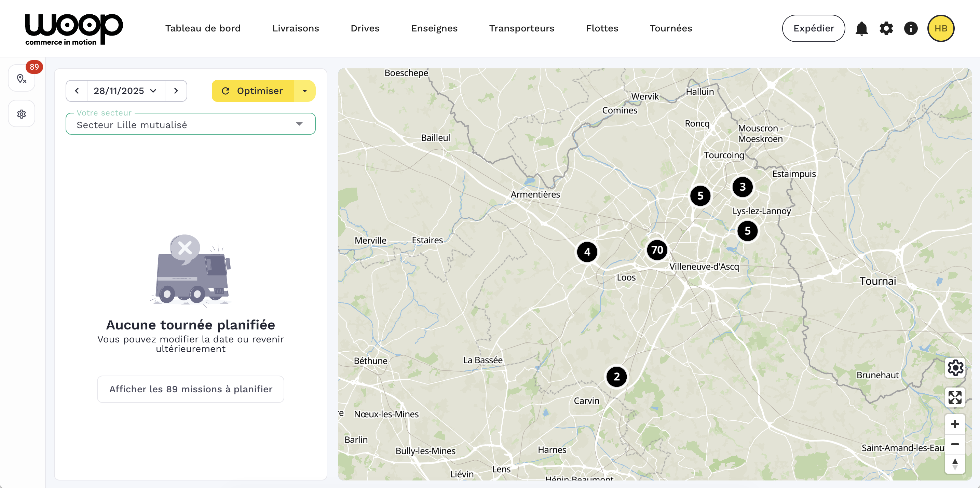Expand Optimiser dropdown arrow
Viewport: 980px width, 488px height.
(x=305, y=91)
